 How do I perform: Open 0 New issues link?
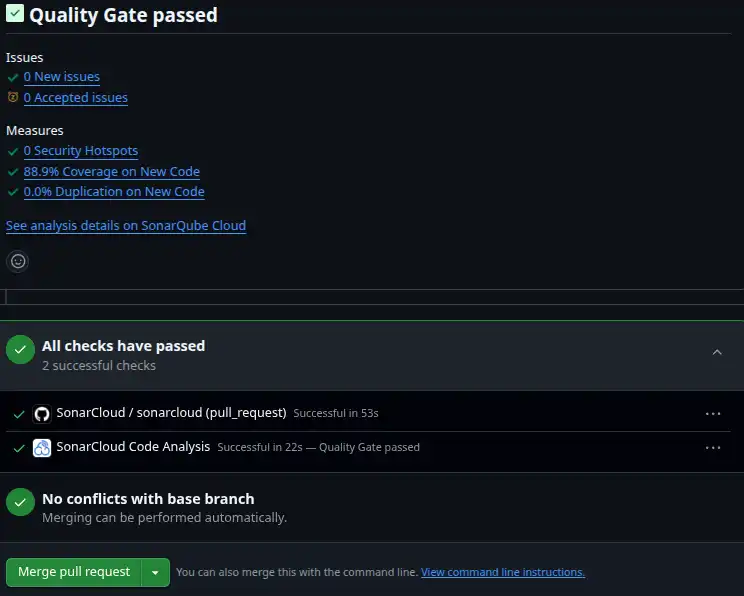pos(62,77)
